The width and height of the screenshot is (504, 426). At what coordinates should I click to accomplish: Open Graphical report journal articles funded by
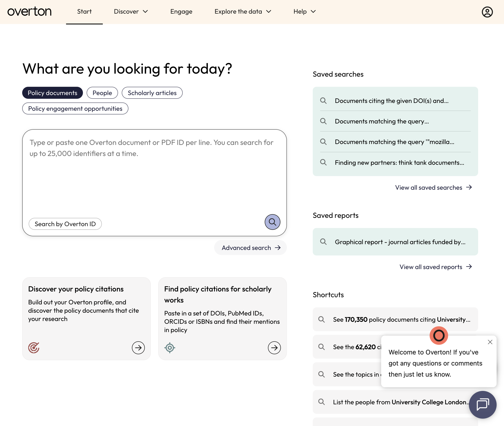395,242
